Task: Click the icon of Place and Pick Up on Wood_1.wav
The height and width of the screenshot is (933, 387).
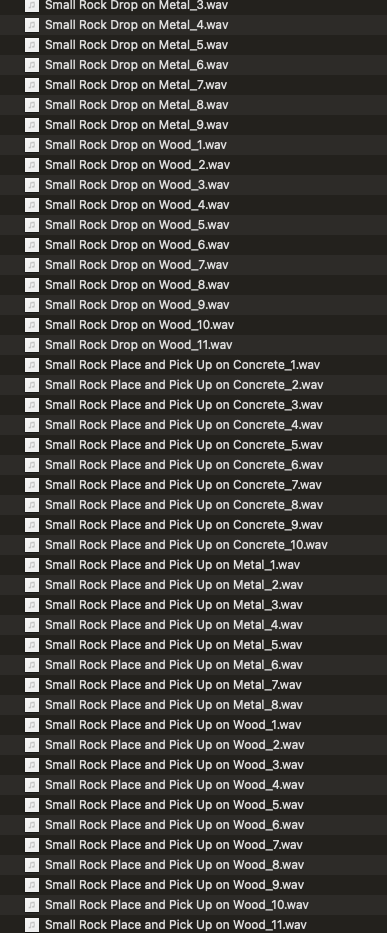Action: (x=32, y=725)
